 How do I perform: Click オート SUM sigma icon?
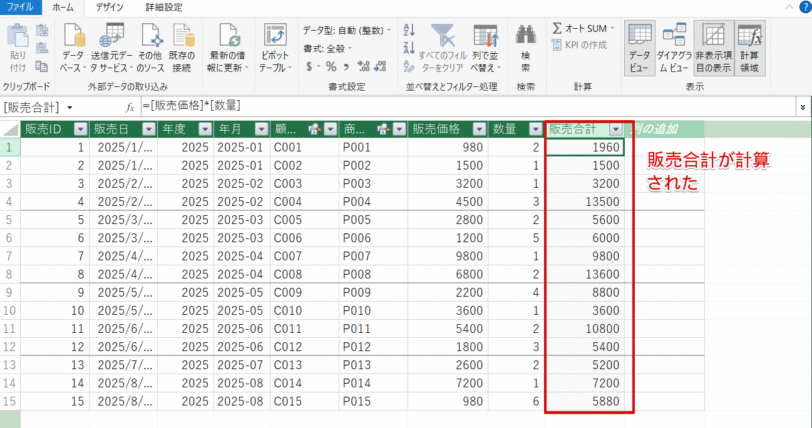click(x=557, y=28)
